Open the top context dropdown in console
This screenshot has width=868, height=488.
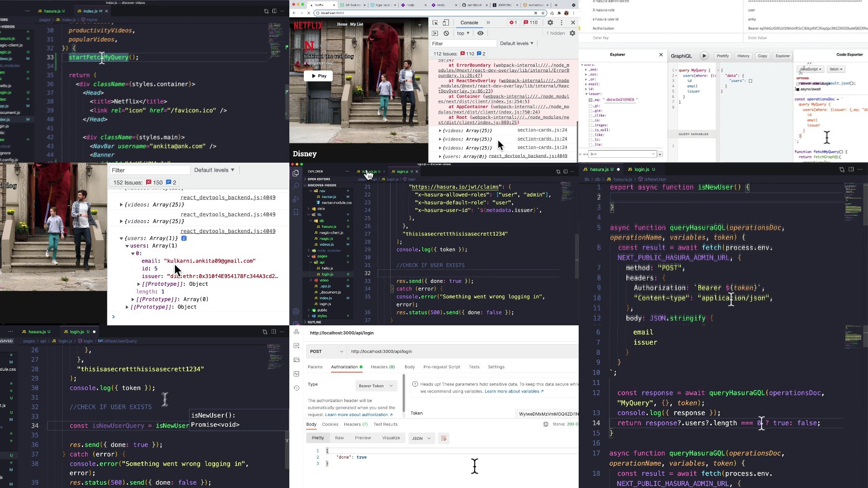[x=463, y=33]
